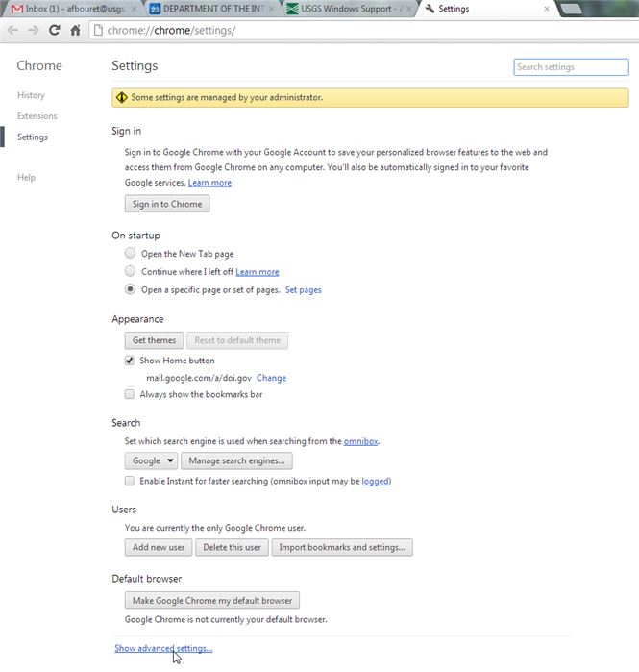Image resolution: width=639 pixels, height=672 pixels.
Task: Switch to the Inbox (1) tab
Action: coord(73,9)
